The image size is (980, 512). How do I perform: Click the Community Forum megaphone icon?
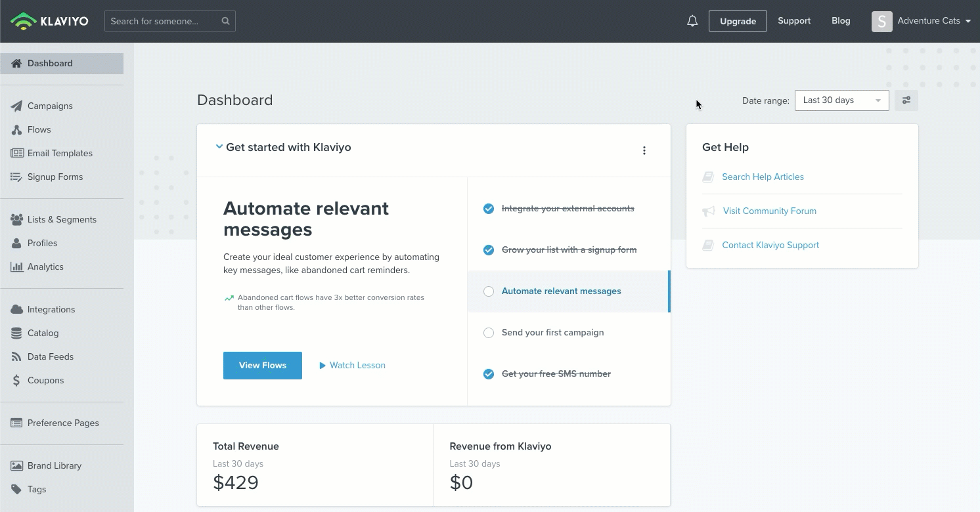click(709, 211)
